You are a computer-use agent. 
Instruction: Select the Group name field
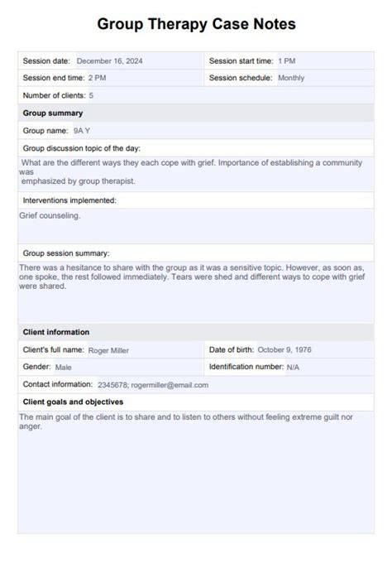click(222, 131)
